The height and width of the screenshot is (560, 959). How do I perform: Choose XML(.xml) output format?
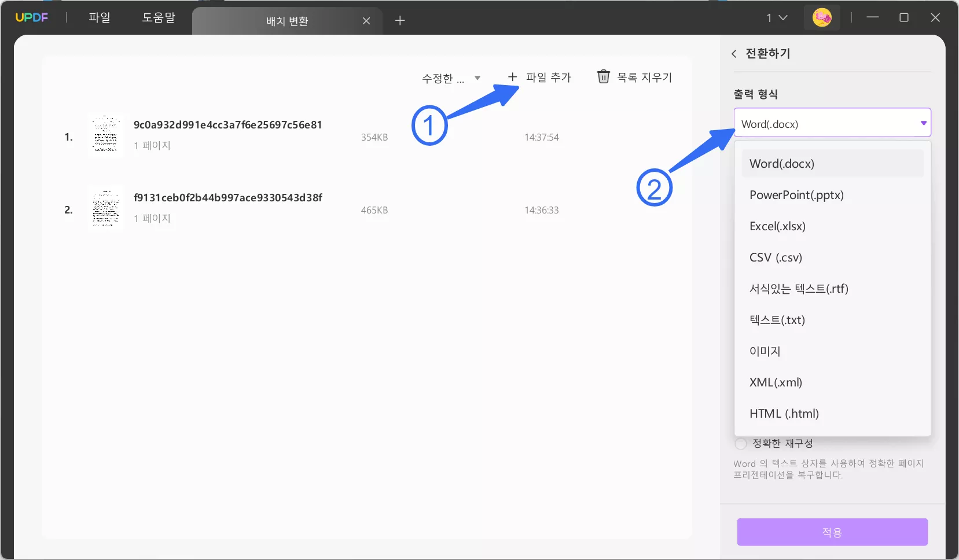click(x=832, y=382)
